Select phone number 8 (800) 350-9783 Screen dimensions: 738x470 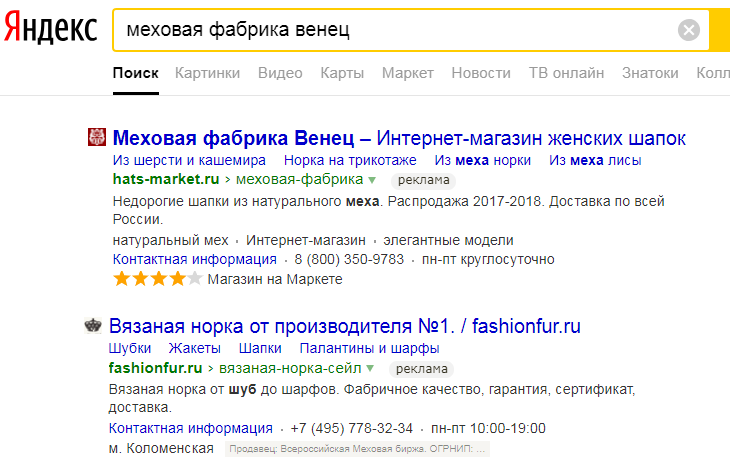(349, 259)
